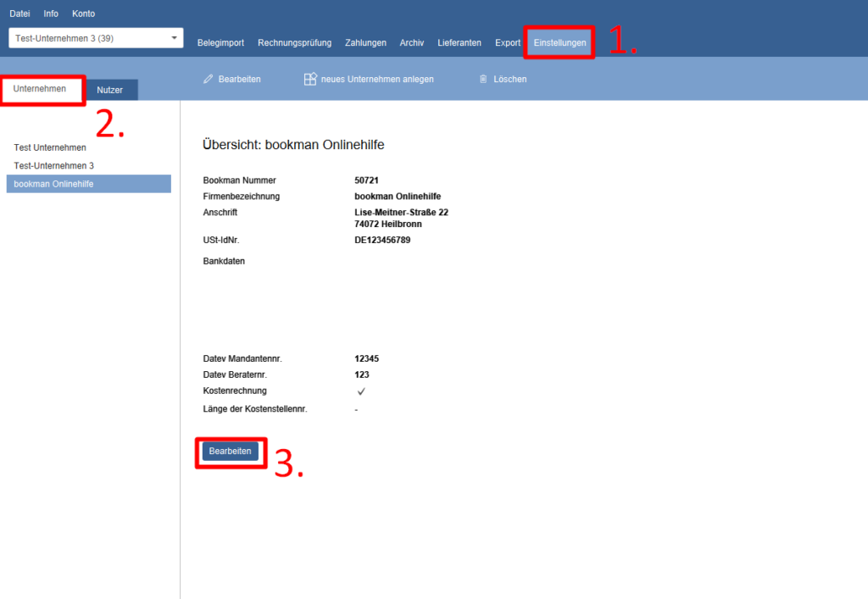The height and width of the screenshot is (599, 868).
Task: Click the Datev Mandantennr. label
Action: [x=242, y=358]
